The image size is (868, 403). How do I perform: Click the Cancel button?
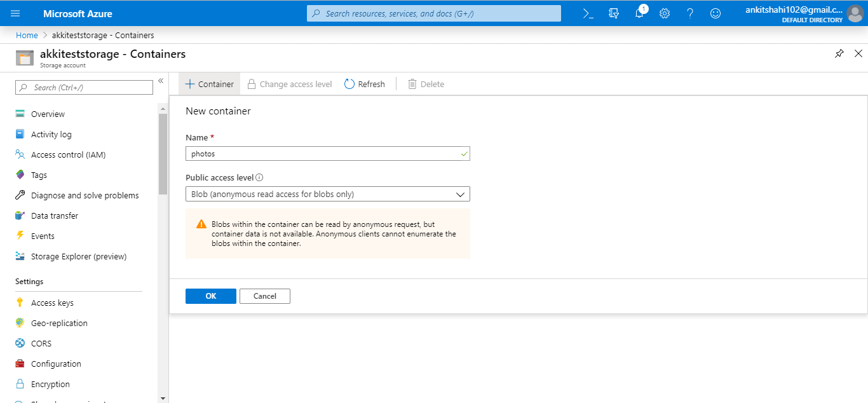(264, 296)
